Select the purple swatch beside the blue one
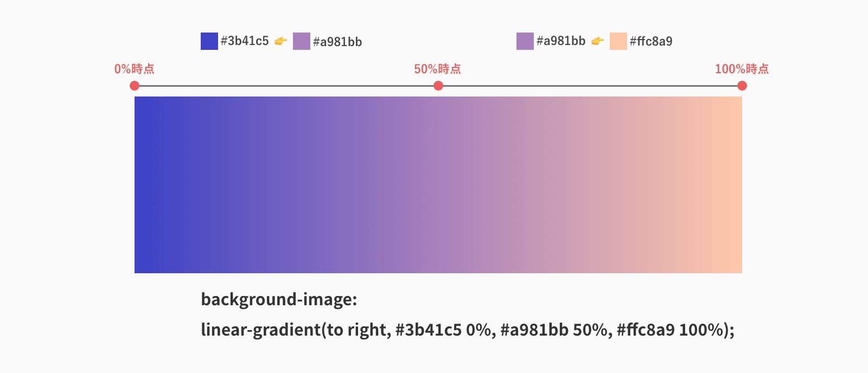This screenshot has height=373, width=868. click(x=302, y=41)
